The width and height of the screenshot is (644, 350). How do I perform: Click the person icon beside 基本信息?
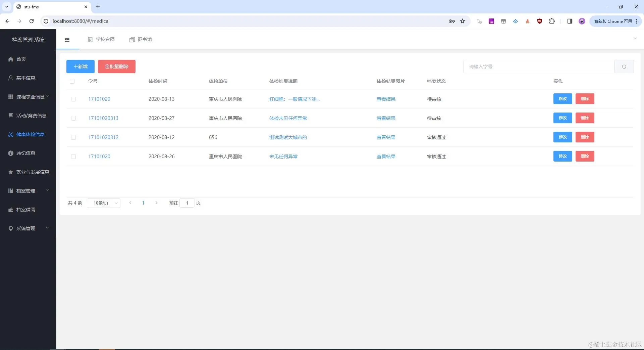pyautogui.click(x=11, y=78)
